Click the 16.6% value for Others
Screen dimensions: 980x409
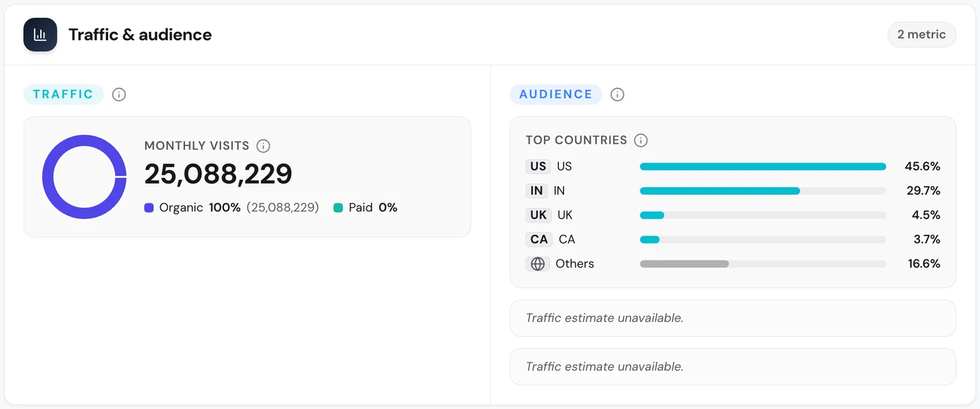click(924, 264)
